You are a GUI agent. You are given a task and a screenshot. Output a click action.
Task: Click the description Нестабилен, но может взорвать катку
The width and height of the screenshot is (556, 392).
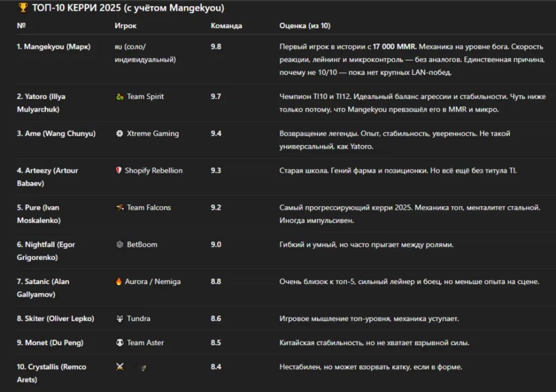pyautogui.click(x=371, y=367)
